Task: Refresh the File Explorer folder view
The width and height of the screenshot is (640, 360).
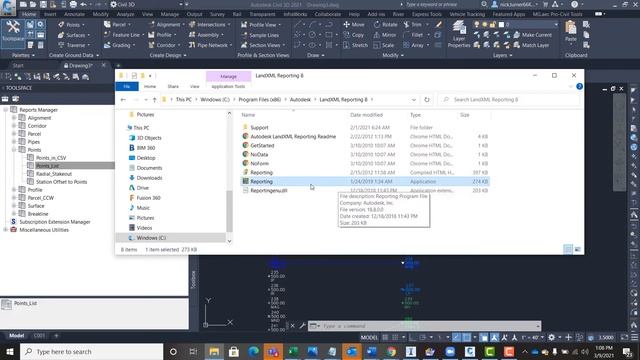Action: point(427,100)
